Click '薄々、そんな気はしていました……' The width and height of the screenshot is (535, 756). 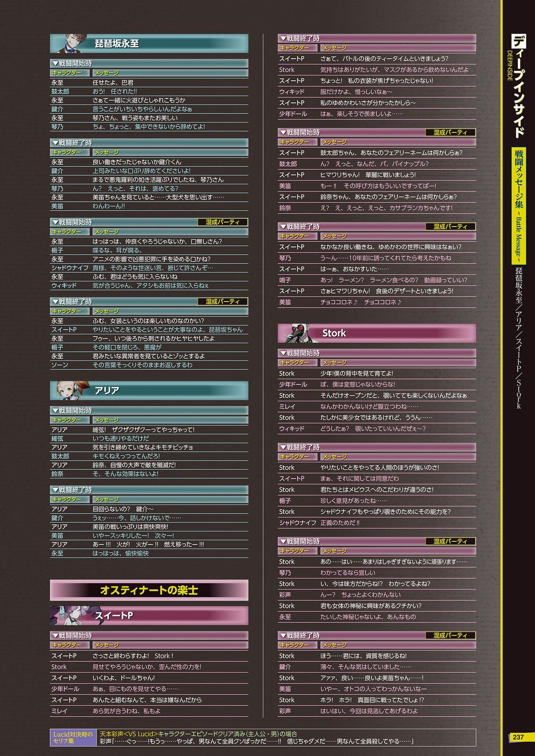pos(366,667)
